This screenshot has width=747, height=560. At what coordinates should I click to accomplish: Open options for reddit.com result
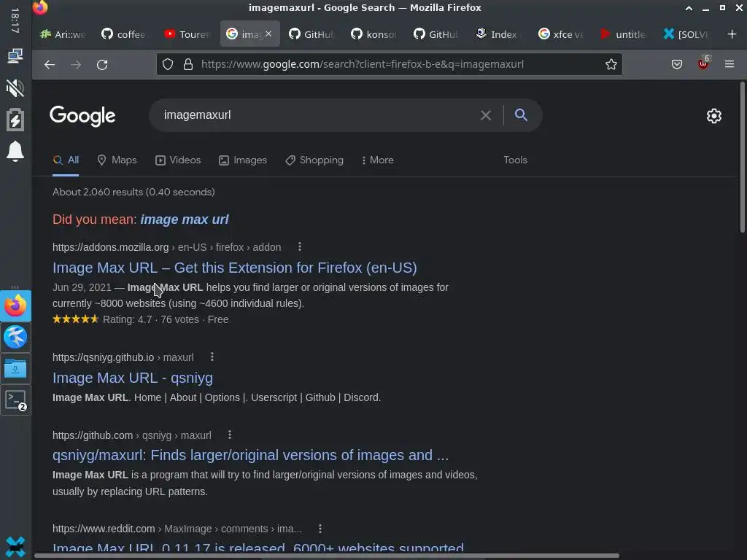tap(320, 529)
